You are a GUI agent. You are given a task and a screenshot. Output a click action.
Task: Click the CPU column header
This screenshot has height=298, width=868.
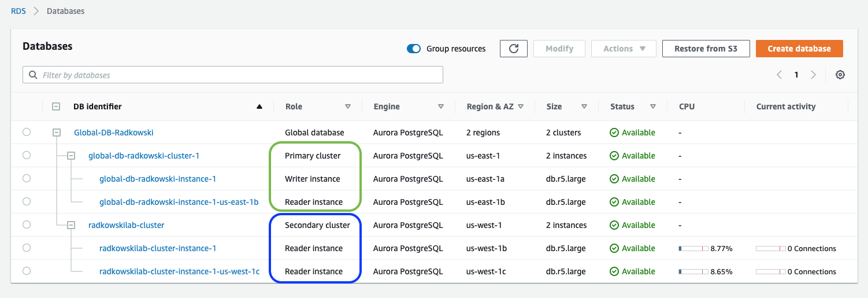click(687, 106)
